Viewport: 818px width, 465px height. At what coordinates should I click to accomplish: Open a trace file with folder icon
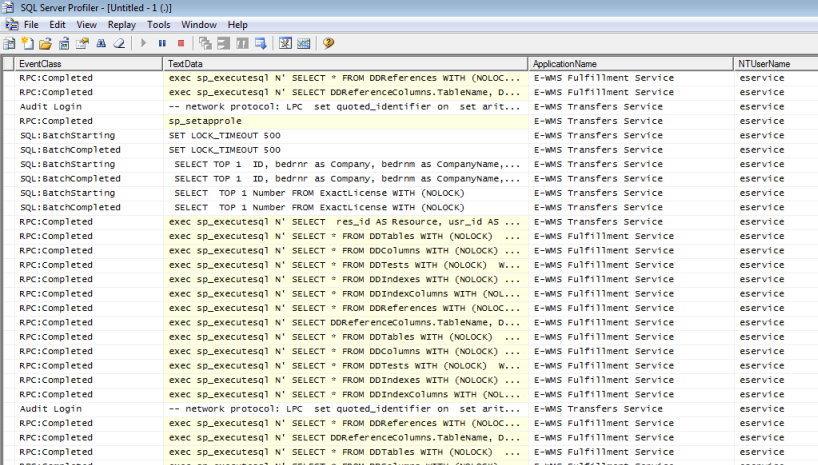[x=46, y=43]
